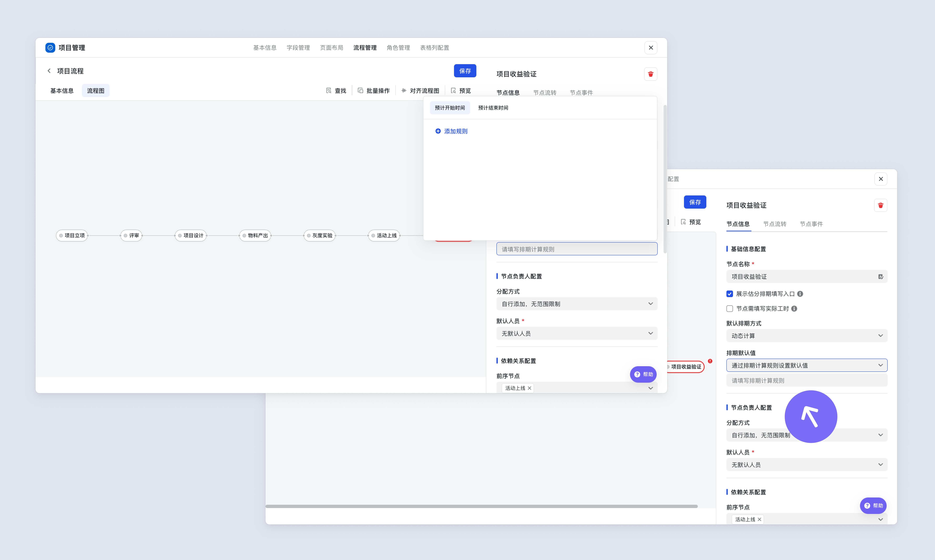Focus 请填写排期计算规则 input in back window
Image resolution: width=935 pixels, height=560 pixels.
tap(807, 380)
